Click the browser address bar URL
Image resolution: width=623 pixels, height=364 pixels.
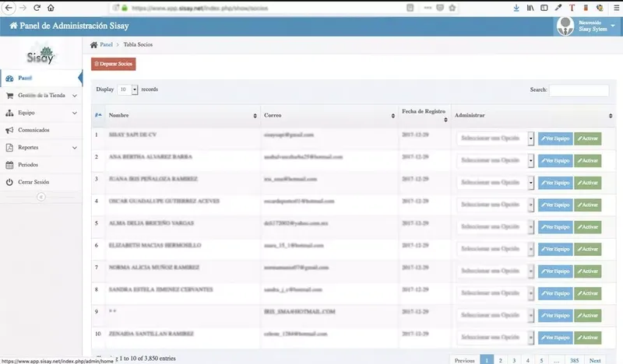pyautogui.click(x=200, y=8)
